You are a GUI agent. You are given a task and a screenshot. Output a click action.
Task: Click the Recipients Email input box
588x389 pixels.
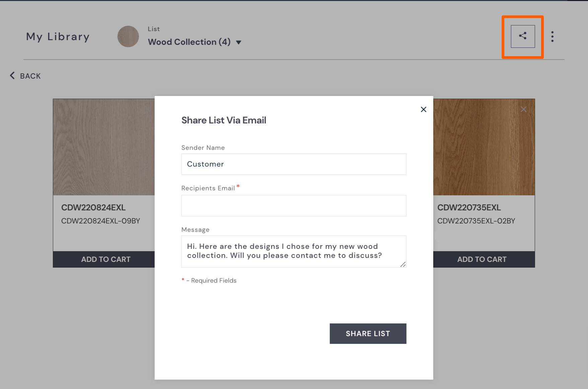pos(294,206)
